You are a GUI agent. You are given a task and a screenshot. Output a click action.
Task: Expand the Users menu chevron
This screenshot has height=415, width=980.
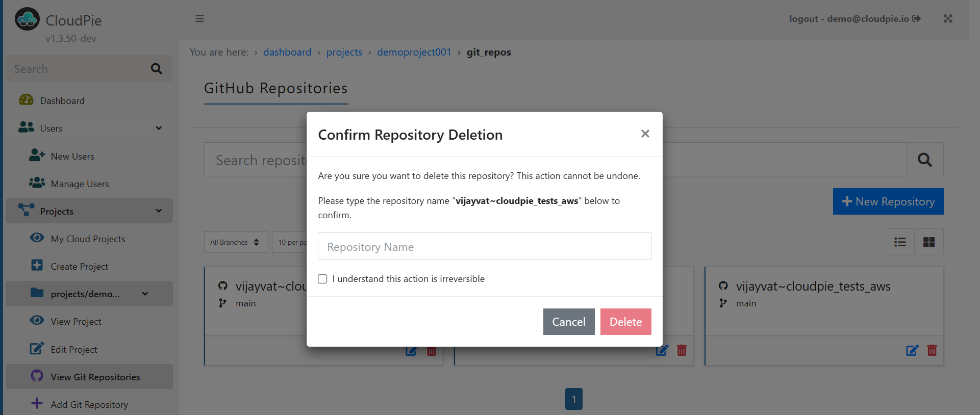(159, 128)
